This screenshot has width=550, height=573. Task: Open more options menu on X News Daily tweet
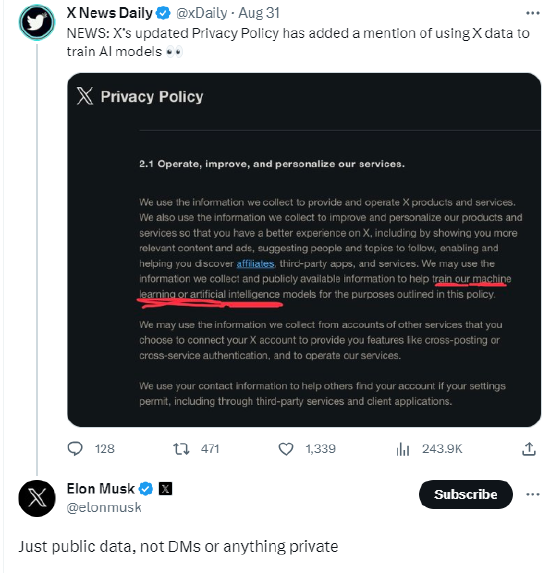[x=533, y=13]
